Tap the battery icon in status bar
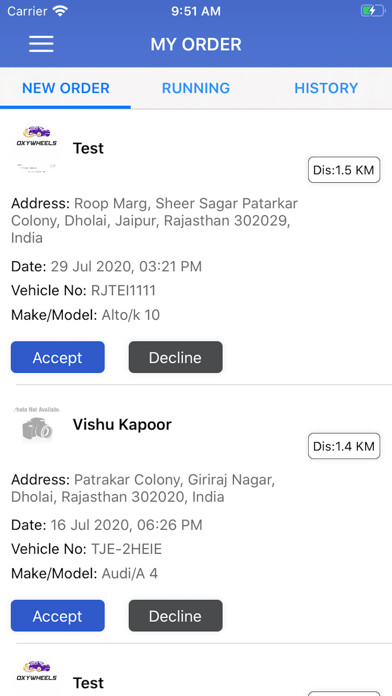 pos(372,11)
